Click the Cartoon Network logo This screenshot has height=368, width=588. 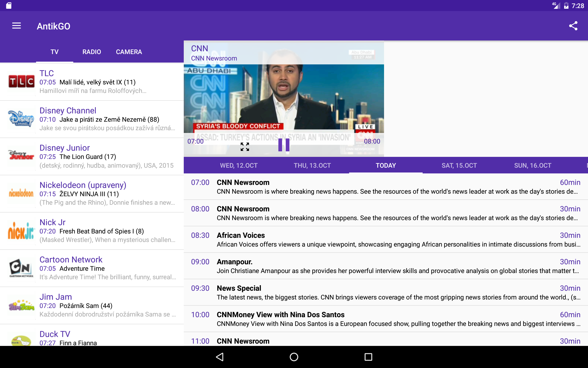21,268
